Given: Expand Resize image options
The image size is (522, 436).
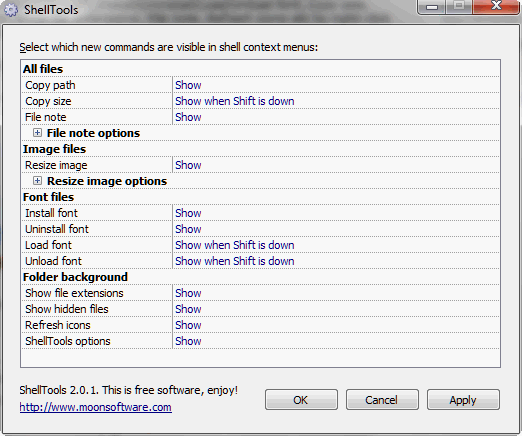Looking at the screenshot, I should [37, 181].
